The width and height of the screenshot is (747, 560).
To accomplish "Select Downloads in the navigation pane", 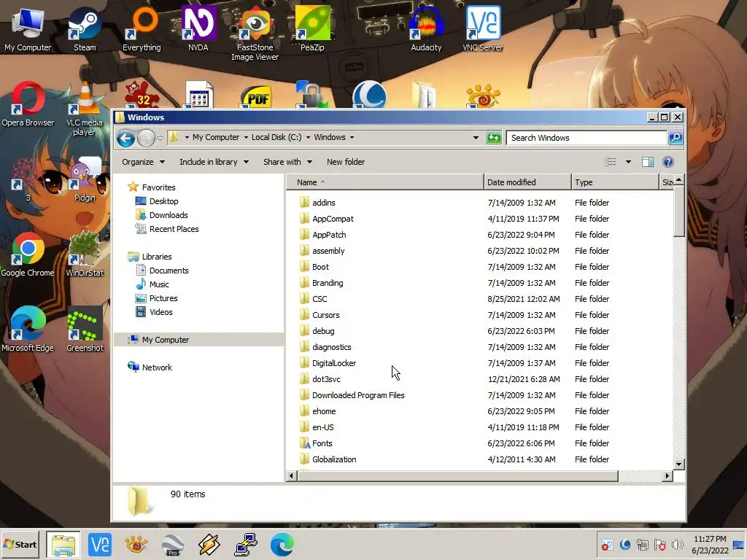I will point(169,215).
